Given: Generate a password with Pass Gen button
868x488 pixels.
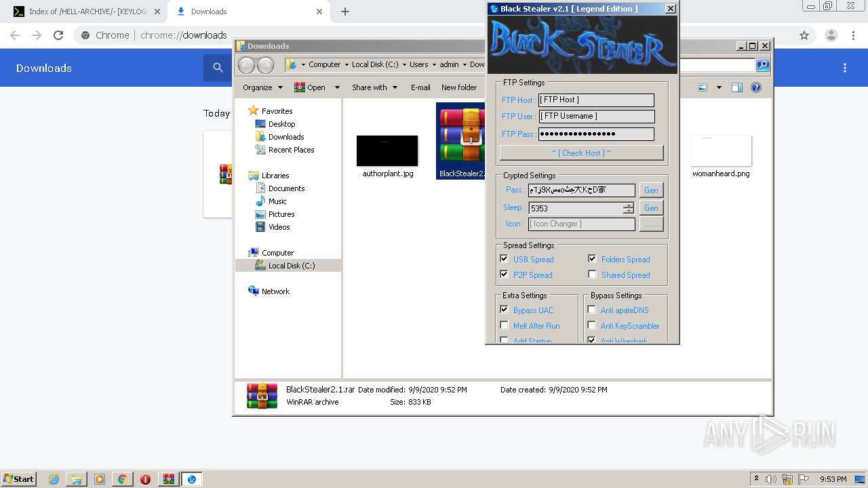Looking at the screenshot, I should 651,190.
